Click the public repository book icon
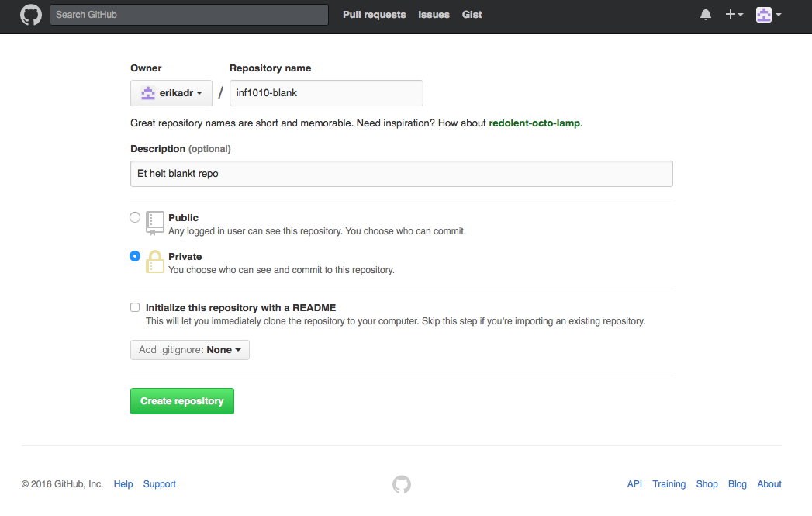The width and height of the screenshot is (812, 516). coord(155,223)
